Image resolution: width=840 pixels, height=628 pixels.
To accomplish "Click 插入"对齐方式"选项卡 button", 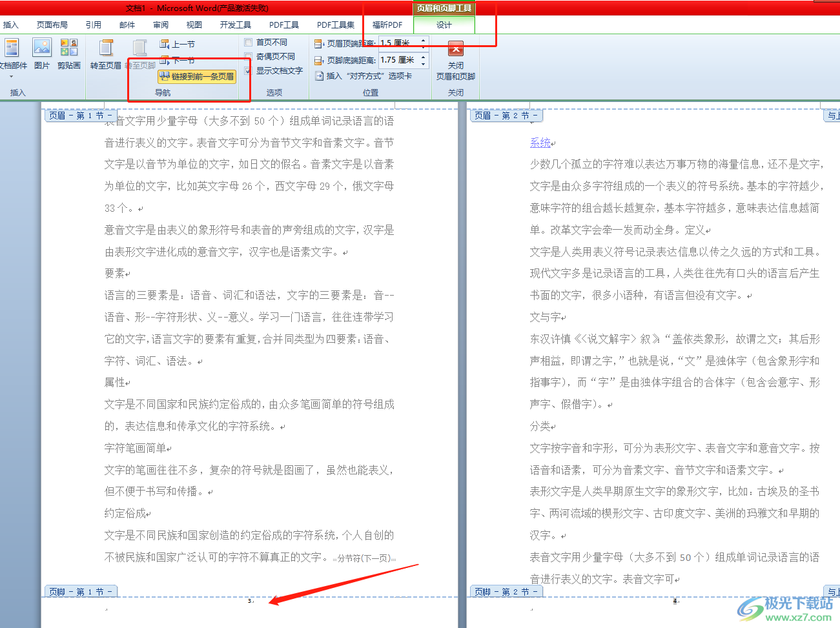I will tap(363, 76).
